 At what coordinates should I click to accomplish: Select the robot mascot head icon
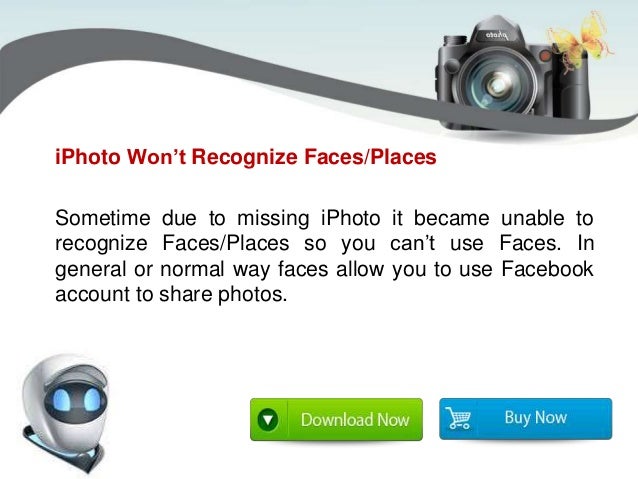[x=65, y=413]
